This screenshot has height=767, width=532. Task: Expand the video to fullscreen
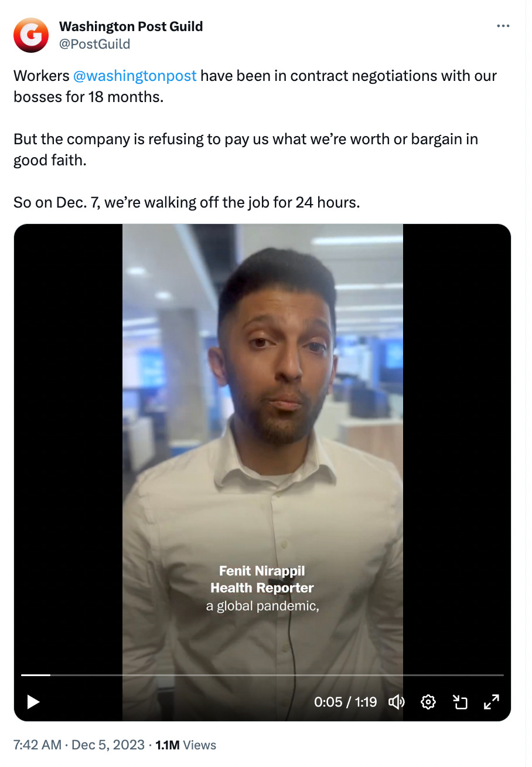pyautogui.click(x=491, y=701)
